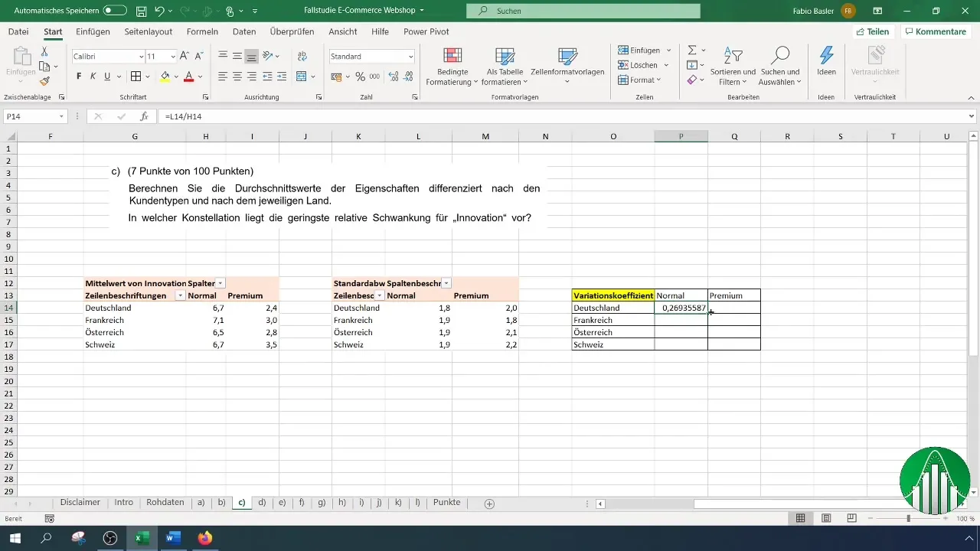Click the decrease indent icon
Image resolution: width=980 pixels, height=551 pixels.
point(268,77)
